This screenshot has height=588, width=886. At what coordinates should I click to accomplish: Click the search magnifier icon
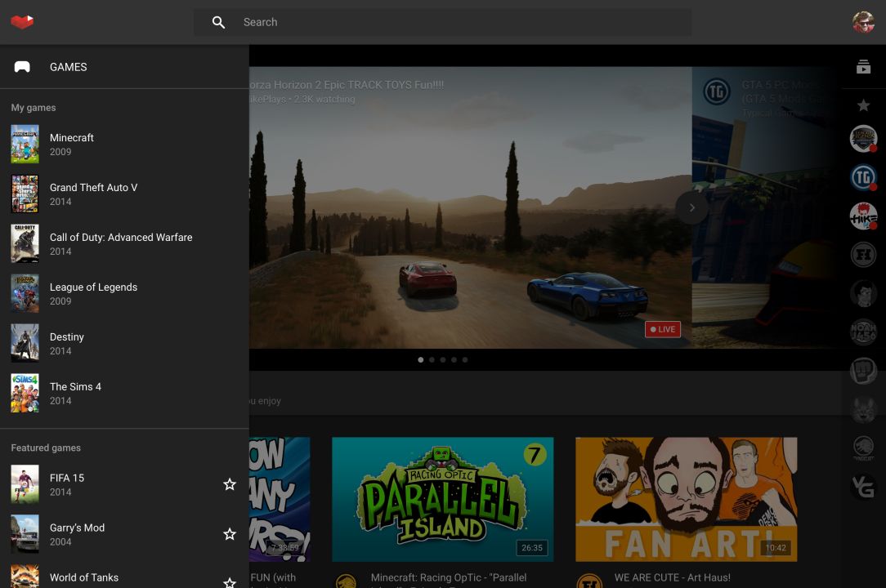218,22
